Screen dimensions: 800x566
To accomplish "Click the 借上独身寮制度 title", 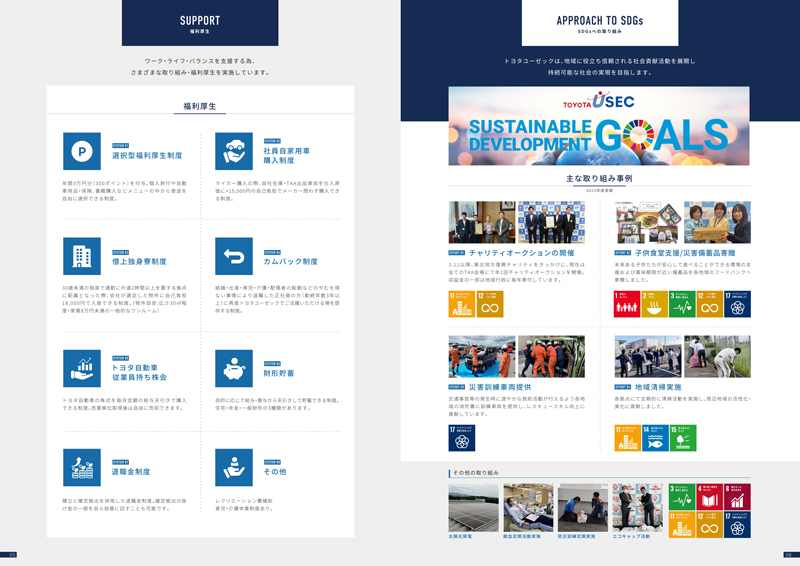I will tap(139, 261).
